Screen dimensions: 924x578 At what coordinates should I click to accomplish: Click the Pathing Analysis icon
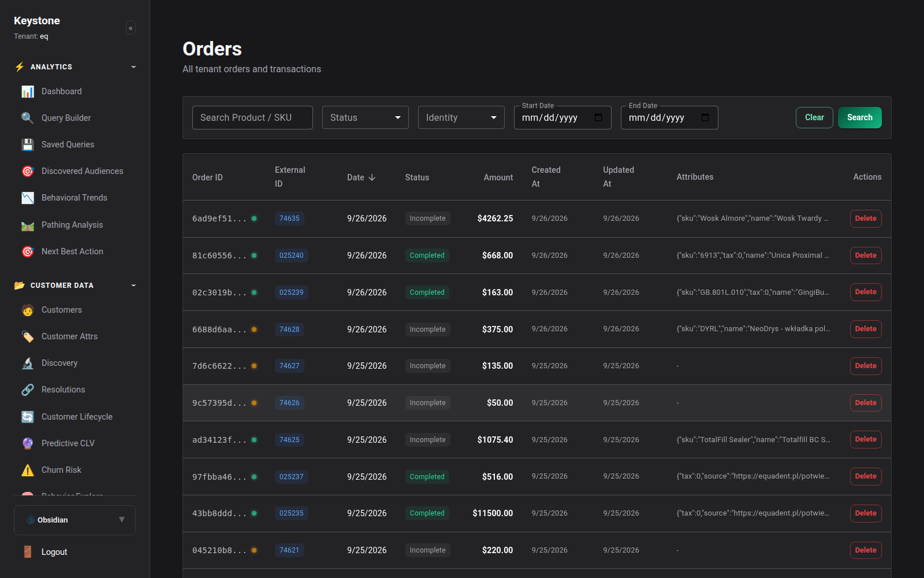pyautogui.click(x=28, y=225)
